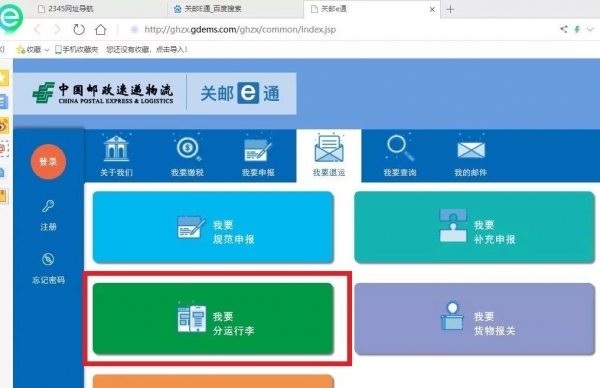Click the browser back arrow
The height and width of the screenshot is (388, 600).
[37, 29]
